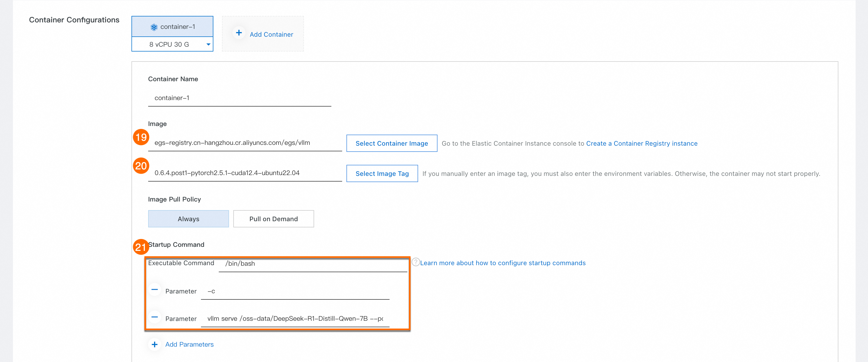Click the Executable Command /bin/bash field
This screenshot has width=868, height=362.
coord(312,264)
